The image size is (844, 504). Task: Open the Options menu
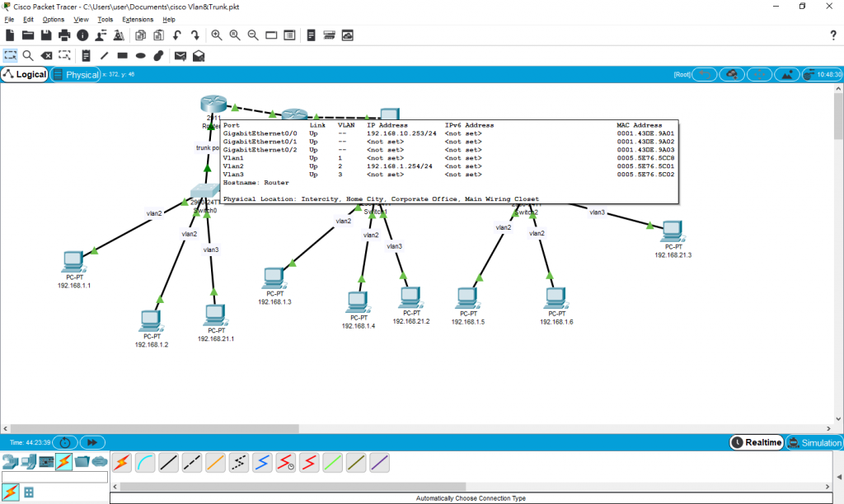[x=54, y=20]
